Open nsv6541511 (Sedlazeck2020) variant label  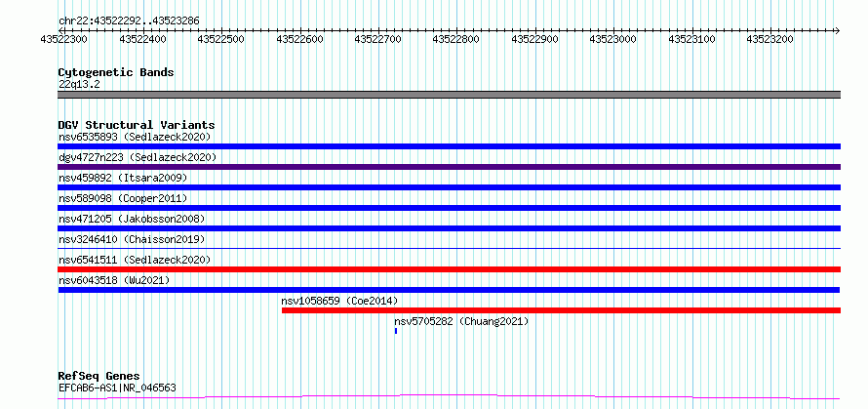[135, 260]
